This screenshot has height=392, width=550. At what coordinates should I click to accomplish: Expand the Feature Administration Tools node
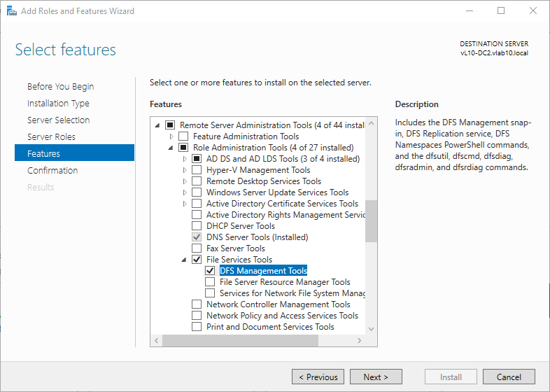[171, 136]
